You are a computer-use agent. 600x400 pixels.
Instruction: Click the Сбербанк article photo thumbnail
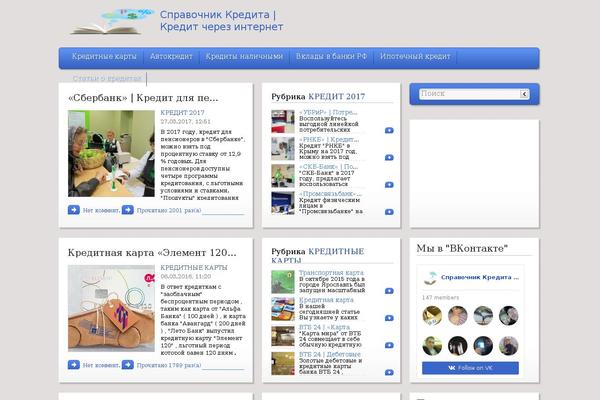[x=111, y=153]
